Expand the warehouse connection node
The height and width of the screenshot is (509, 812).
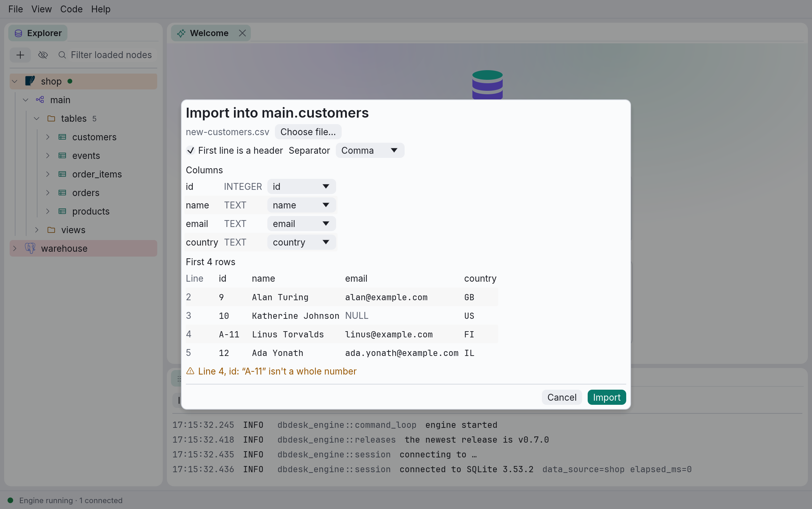(15, 248)
